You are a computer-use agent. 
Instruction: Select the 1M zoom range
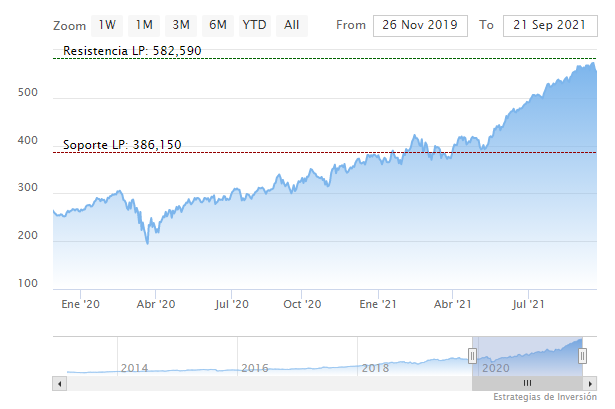(144, 25)
